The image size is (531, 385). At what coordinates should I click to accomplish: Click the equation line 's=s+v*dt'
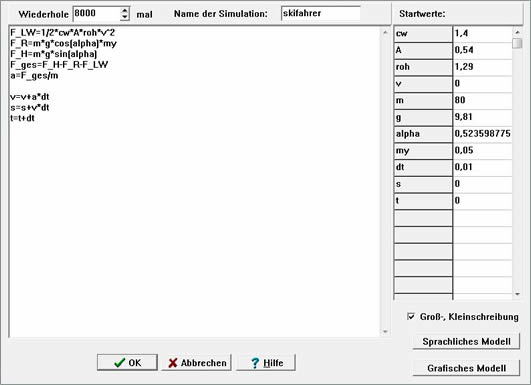pyautogui.click(x=30, y=108)
